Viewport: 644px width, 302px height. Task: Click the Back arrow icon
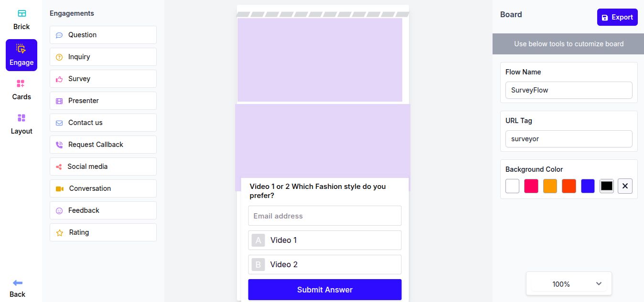[x=18, y=282]
